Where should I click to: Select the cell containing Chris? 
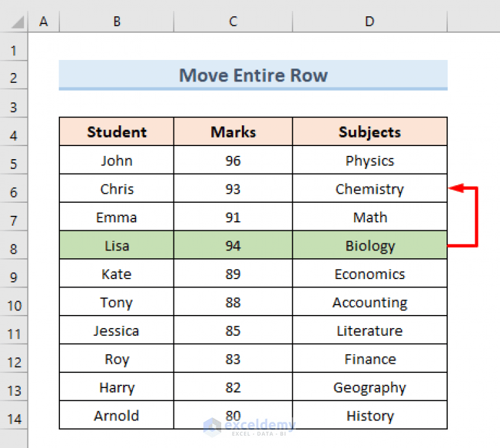pyautogui.click(x=117, y=188)
